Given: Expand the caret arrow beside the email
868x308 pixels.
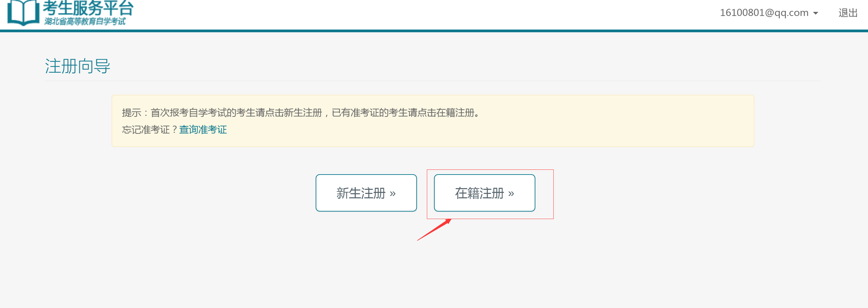Looking at the screenshot, I should point(815,13).
